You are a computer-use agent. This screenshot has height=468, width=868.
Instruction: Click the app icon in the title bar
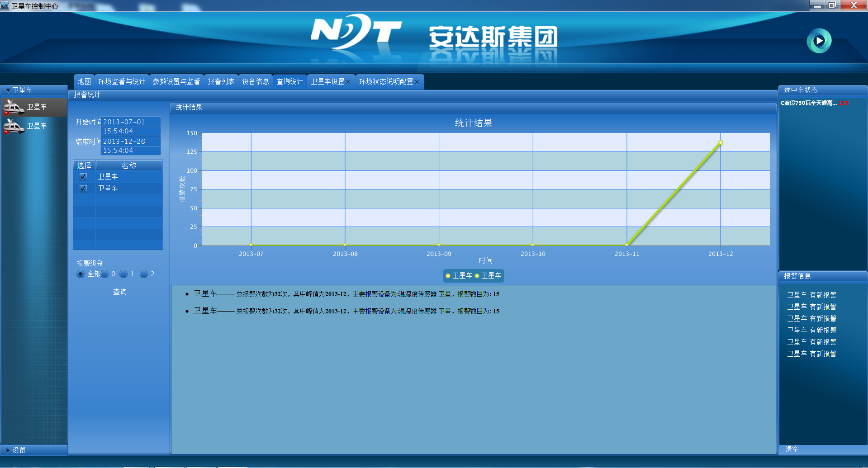[x=5, y=5]
